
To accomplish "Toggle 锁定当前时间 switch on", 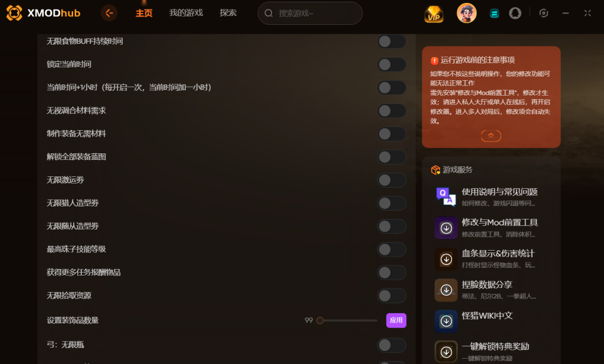I will 392,64.
